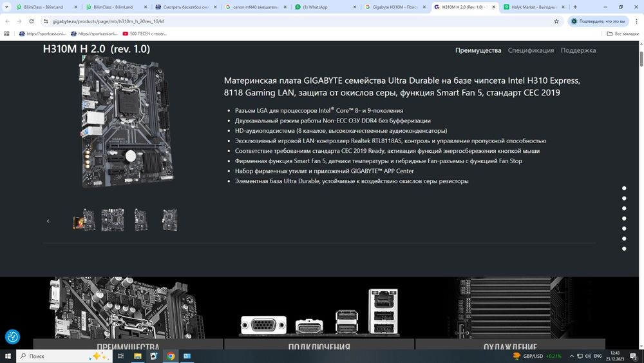Viewport: 644px width, 363px height.
Task: Select the thumbnail showing box with motherboard
Action: pos(84,219)
